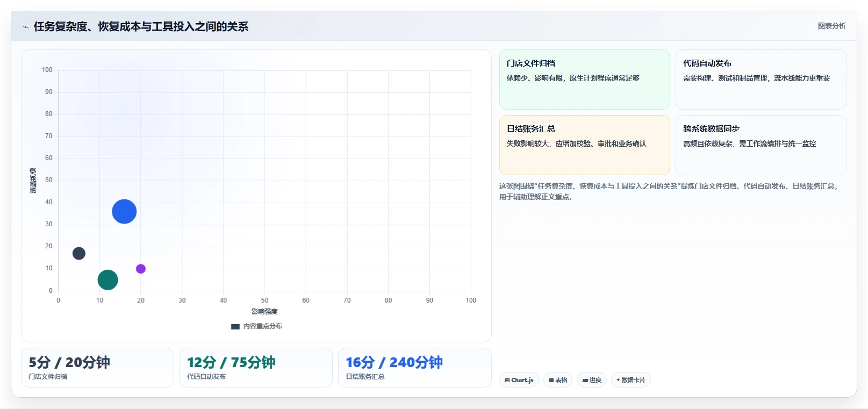
Task: Click the 16分 / 240分钟 stat card
Action: coord(415,368)
